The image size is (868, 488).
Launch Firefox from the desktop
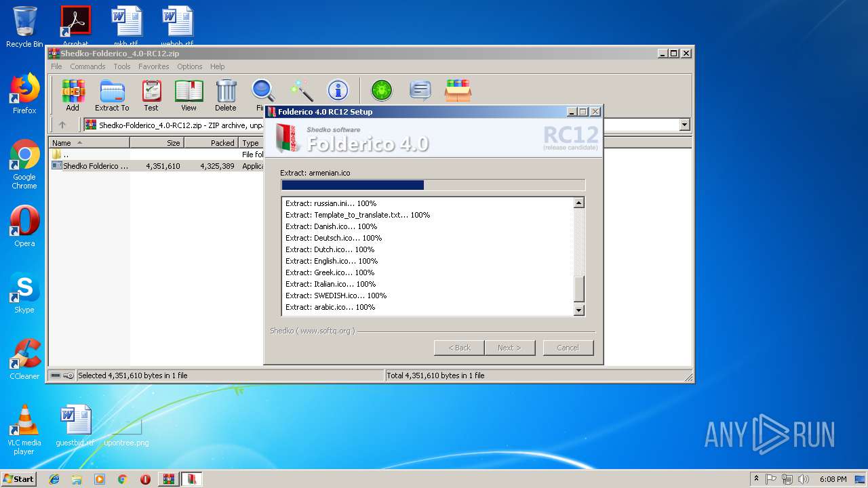pos(24,94)
